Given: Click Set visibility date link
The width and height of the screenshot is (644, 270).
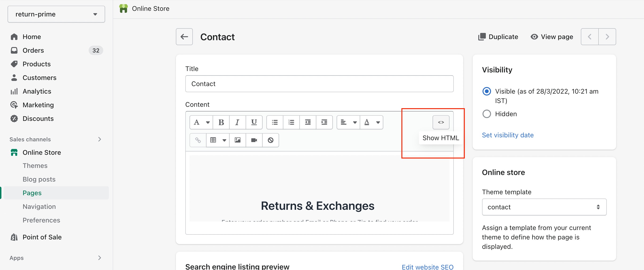Looking at the screenshot, I should coord(508,135).
